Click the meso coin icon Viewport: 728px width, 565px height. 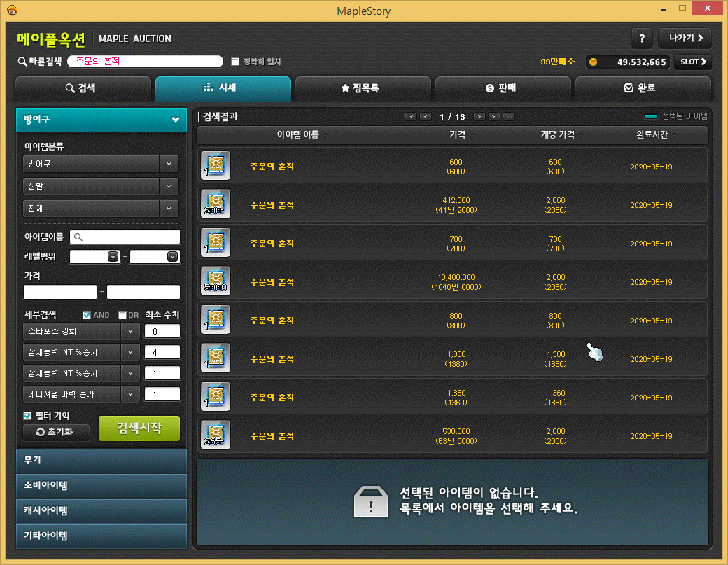(x=593, y=62)
